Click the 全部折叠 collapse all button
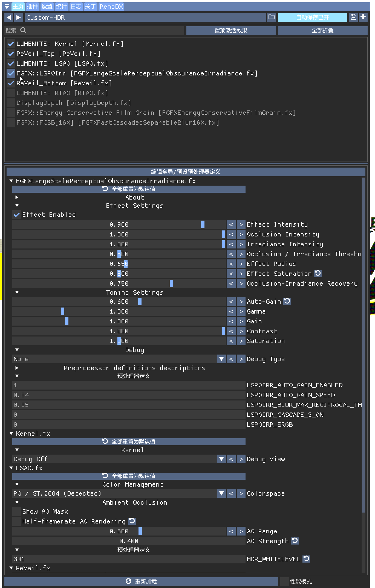 322,31
